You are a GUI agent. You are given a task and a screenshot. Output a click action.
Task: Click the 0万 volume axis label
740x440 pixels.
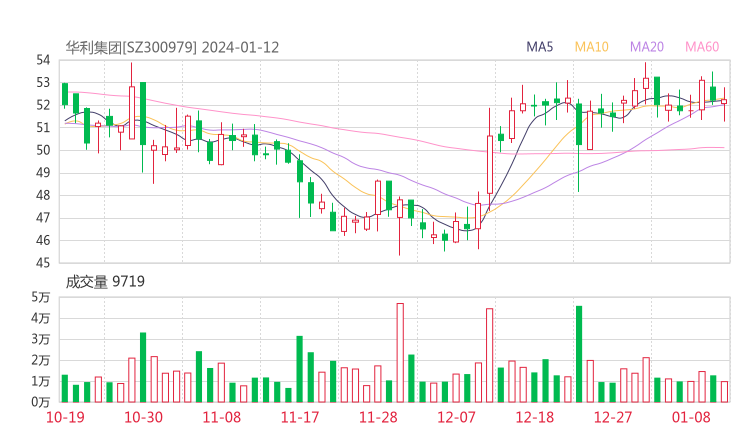[41, 402]
